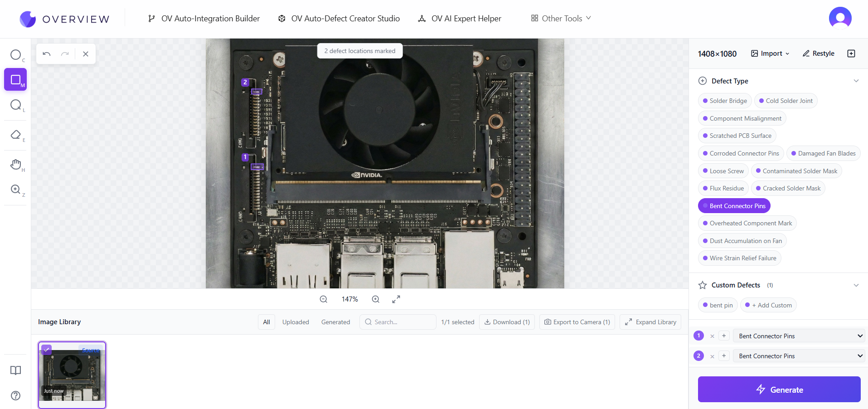This screenshot has height=409, width=868.
Task: Click Export to Camera button
Action: coord(577,322)
